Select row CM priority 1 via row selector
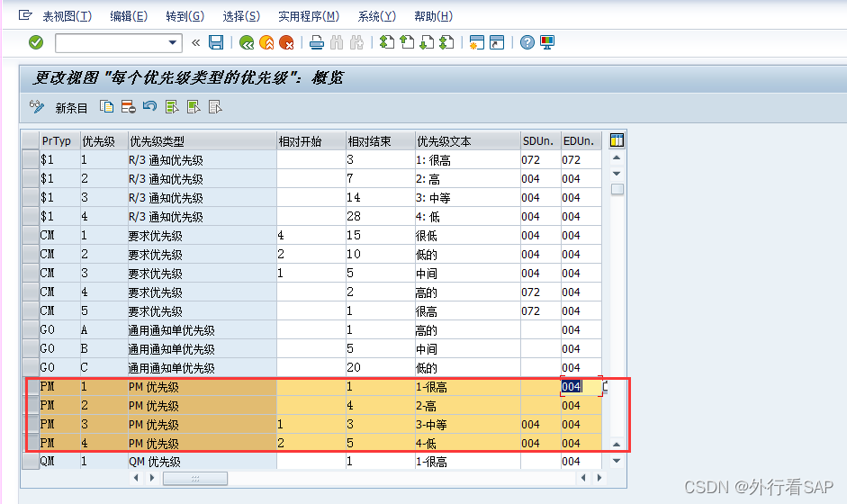This screenshot has width=847, height=504. [31, 235]
